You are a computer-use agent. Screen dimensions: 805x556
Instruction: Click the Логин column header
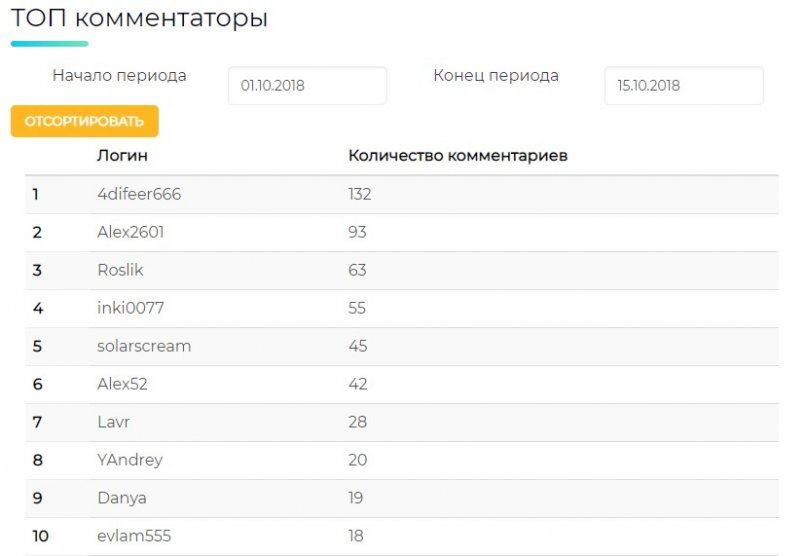[x=122, y=156]
